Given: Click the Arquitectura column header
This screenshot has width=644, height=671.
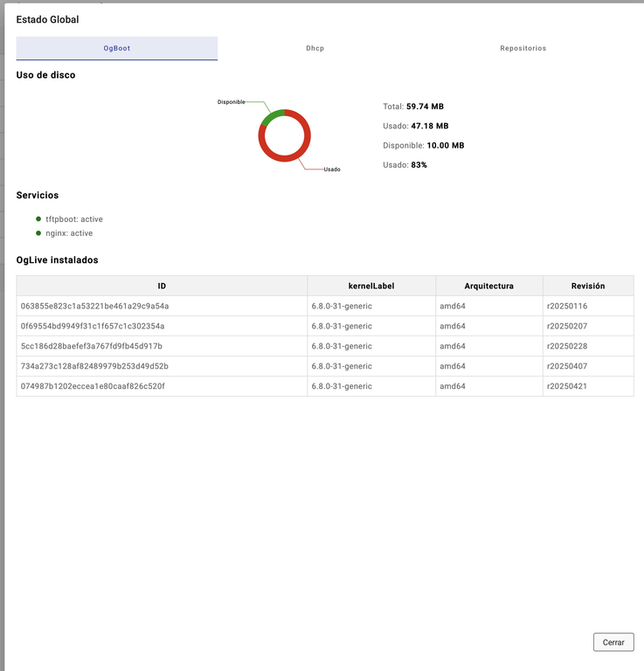Looking at the screenshot, I should [488, 286].
